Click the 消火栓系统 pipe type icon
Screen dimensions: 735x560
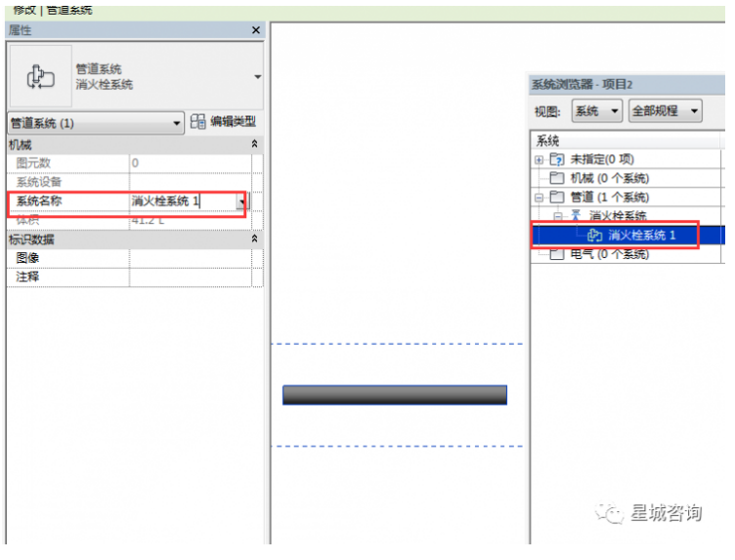tap(576, 216)
